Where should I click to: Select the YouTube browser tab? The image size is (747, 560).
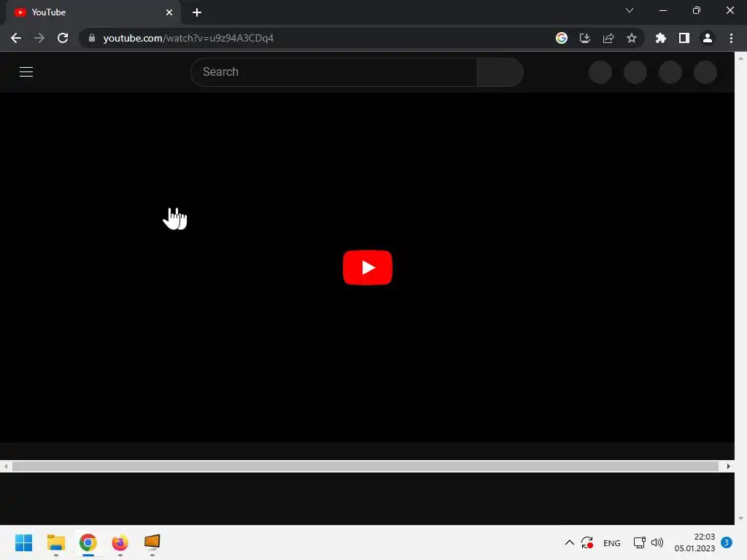(93, 12)
